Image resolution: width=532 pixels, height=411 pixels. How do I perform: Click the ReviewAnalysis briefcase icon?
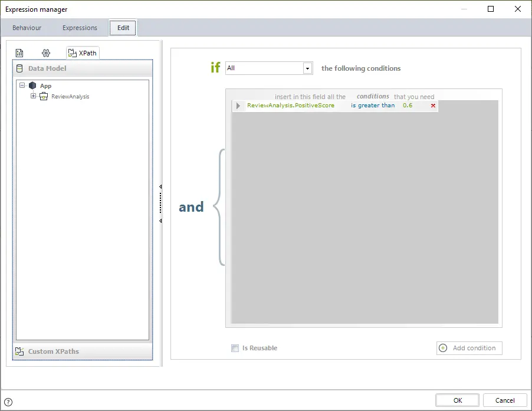point(44,96)
